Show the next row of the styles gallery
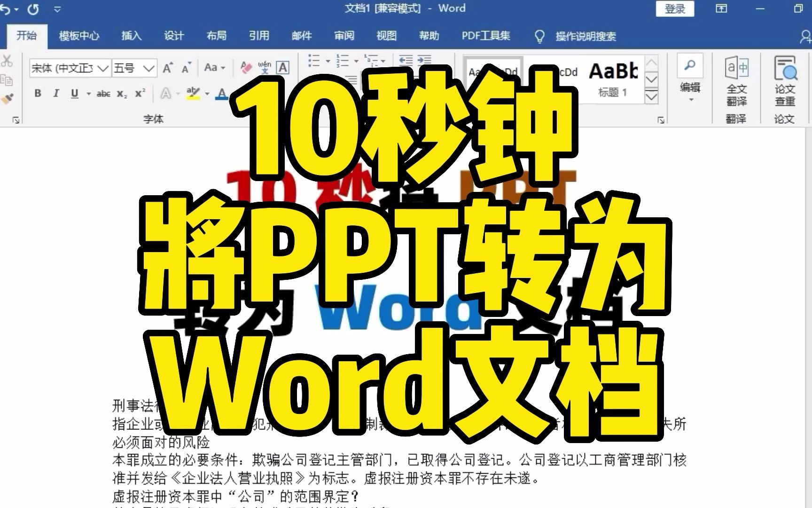The image size is (812, 508). point(651,79)
